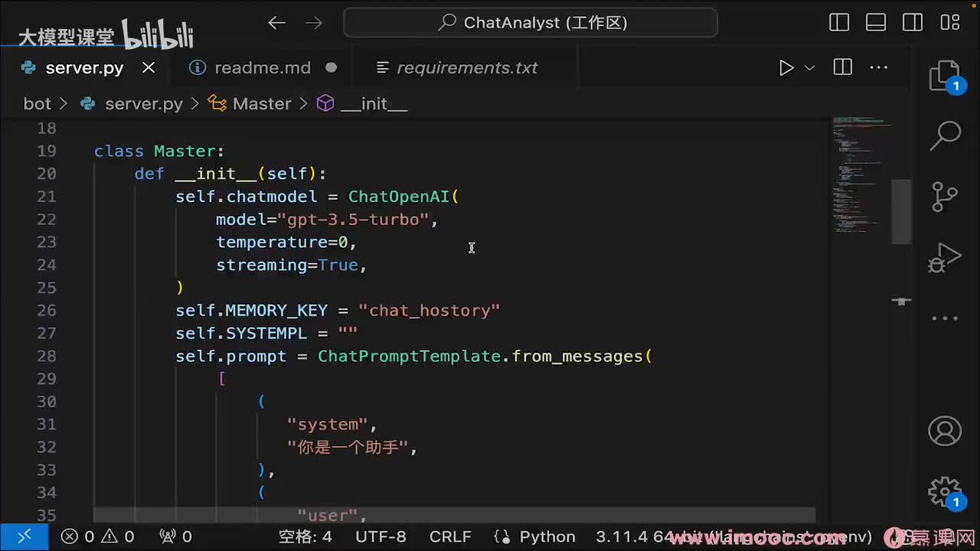Change file encoding UTF-8
The width and height of the screenshot is (980, 551).
381,537
